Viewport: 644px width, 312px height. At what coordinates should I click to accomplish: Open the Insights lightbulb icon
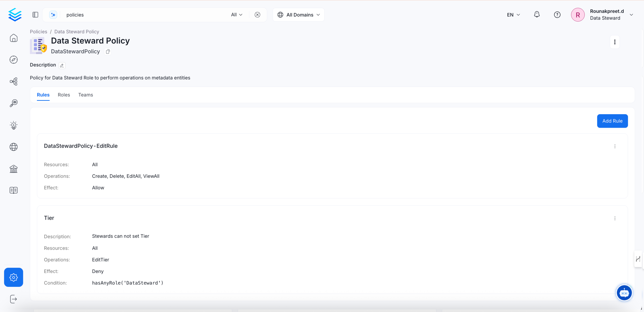[x=14, y=125]
